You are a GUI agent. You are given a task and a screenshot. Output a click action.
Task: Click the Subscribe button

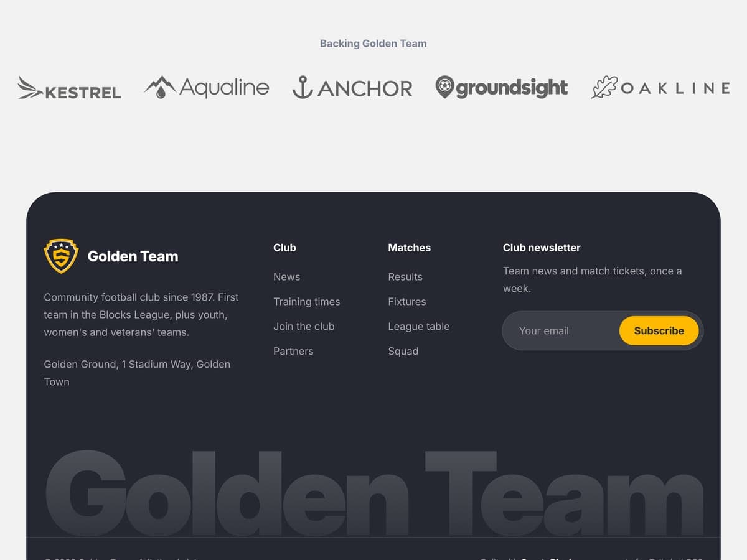click(x=659, y=330)
